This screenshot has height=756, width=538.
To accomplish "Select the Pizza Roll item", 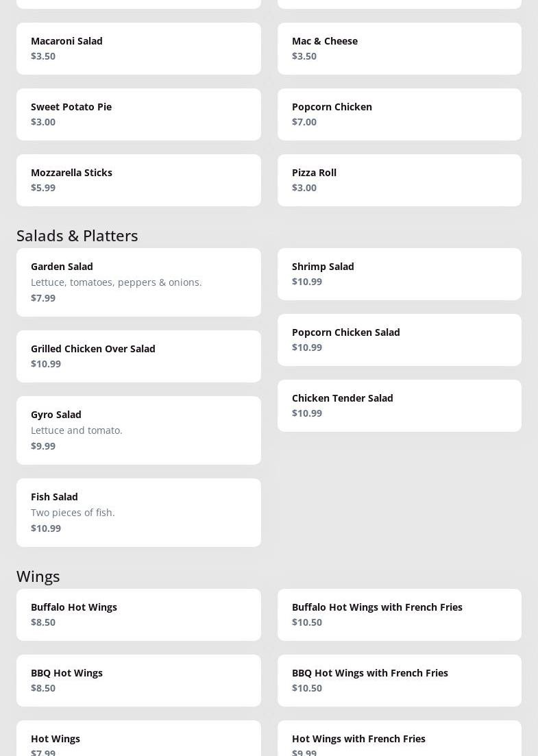I will point(399,180).
